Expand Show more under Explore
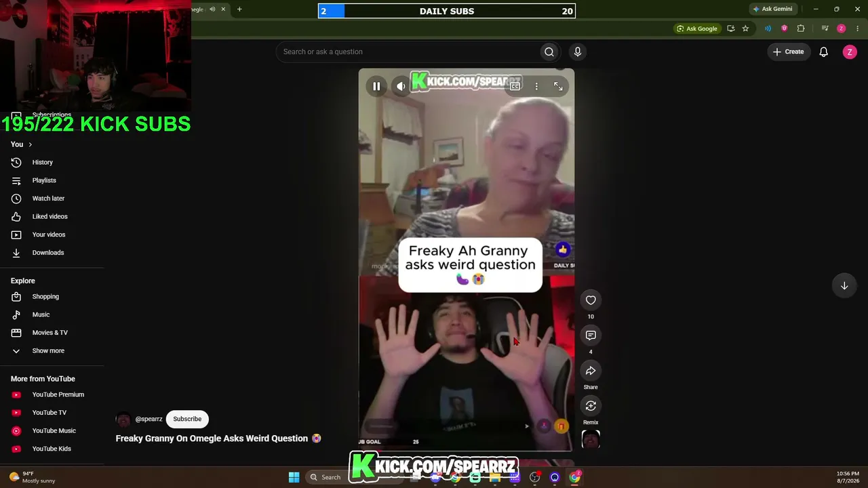868x488 pixels. (48, 350)
